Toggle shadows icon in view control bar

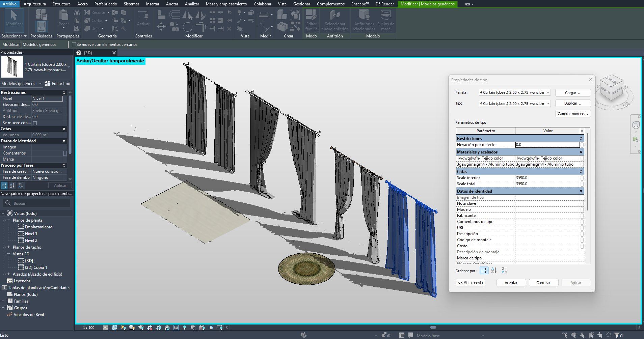point(132,327)
